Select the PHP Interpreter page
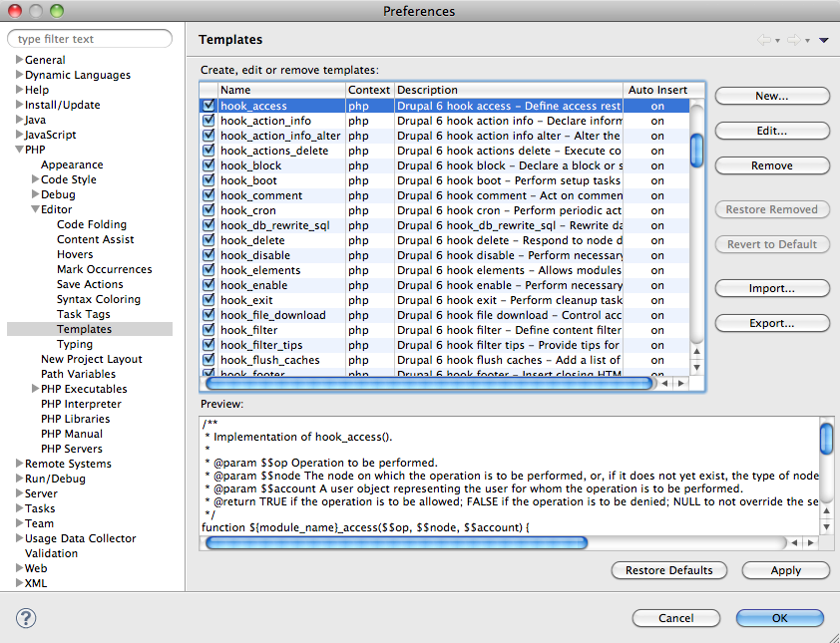Screen dimensions: 840x643 81,404
